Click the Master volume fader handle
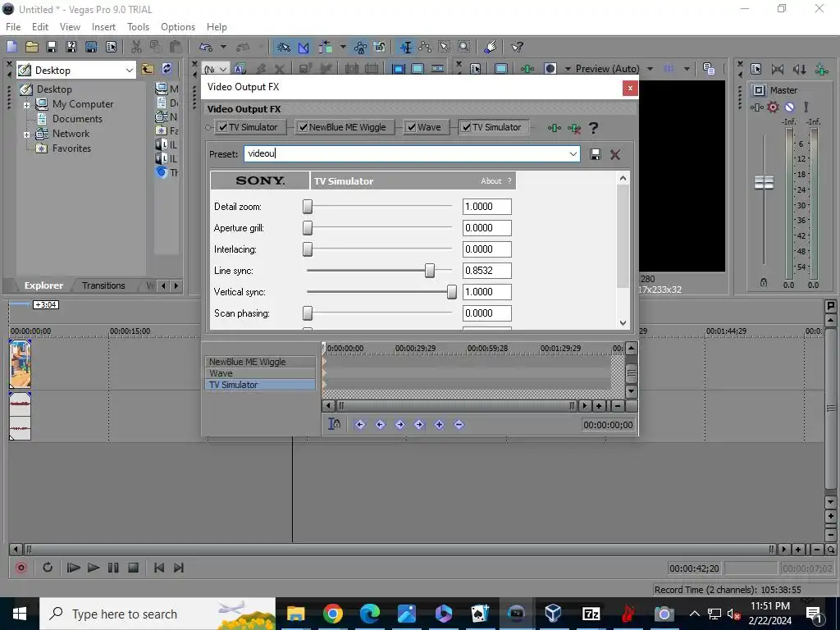840x630 pixels. pos(764,182)
